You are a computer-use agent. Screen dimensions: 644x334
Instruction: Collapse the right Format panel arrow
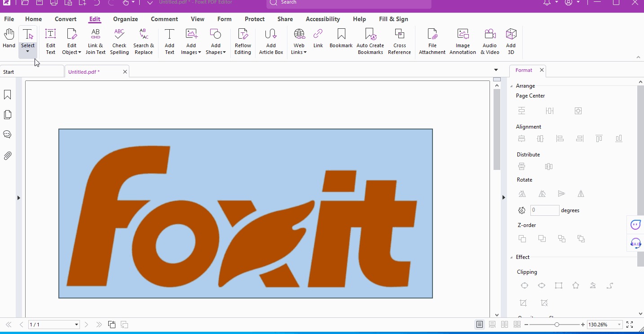(503, 197)
